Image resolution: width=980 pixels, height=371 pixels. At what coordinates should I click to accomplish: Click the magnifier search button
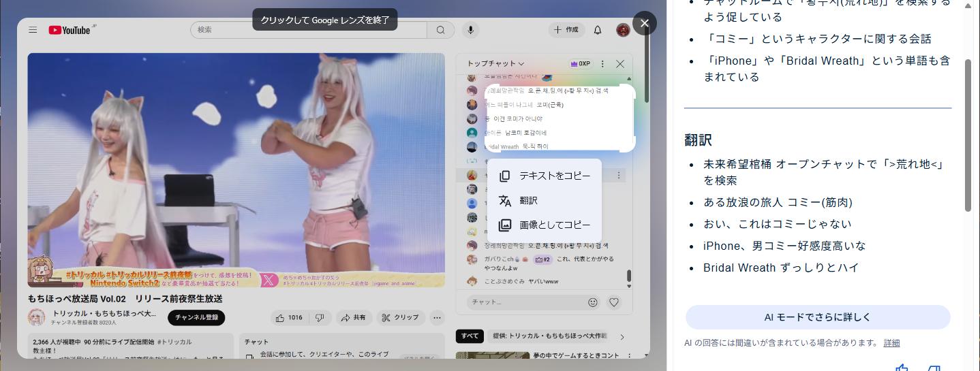(441, 30)
